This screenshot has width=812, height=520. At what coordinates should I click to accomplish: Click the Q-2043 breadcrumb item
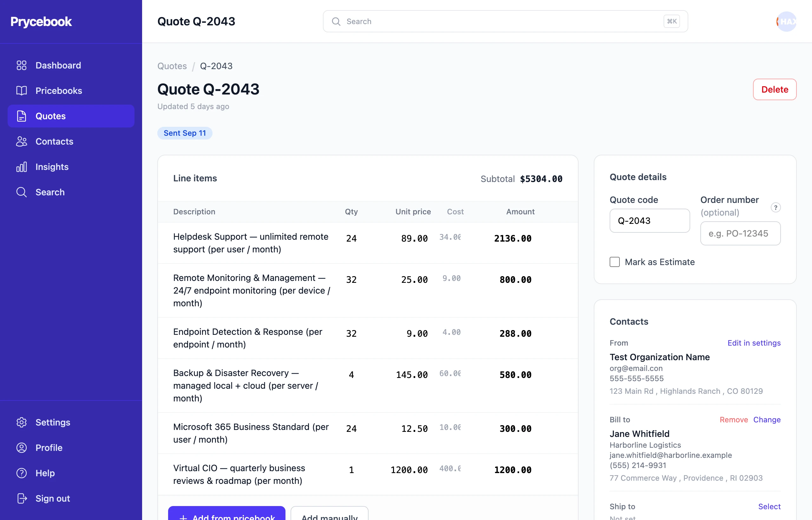point(216,66)
